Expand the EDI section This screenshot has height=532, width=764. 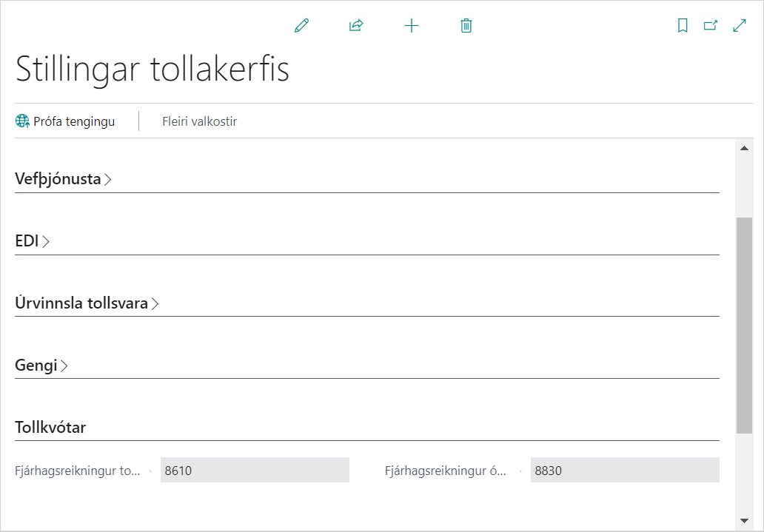(32, 241)
